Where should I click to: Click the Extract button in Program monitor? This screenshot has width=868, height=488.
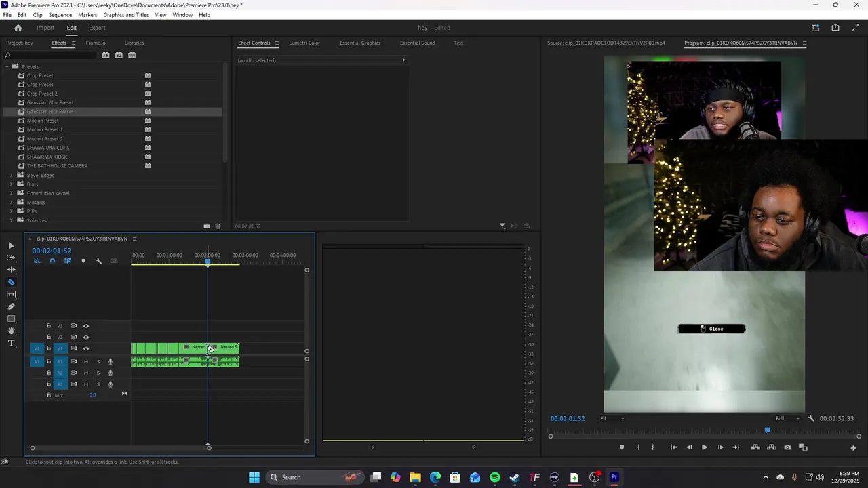pos(771,447)
